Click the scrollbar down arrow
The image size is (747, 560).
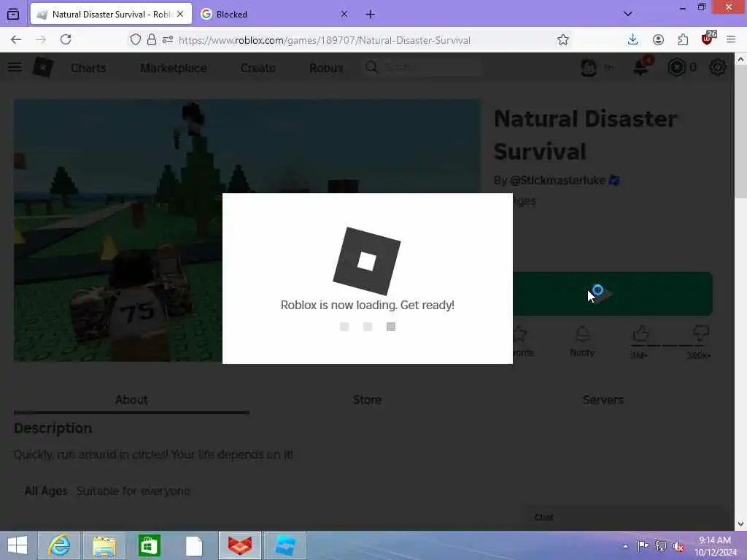click(x=740, y=524)
